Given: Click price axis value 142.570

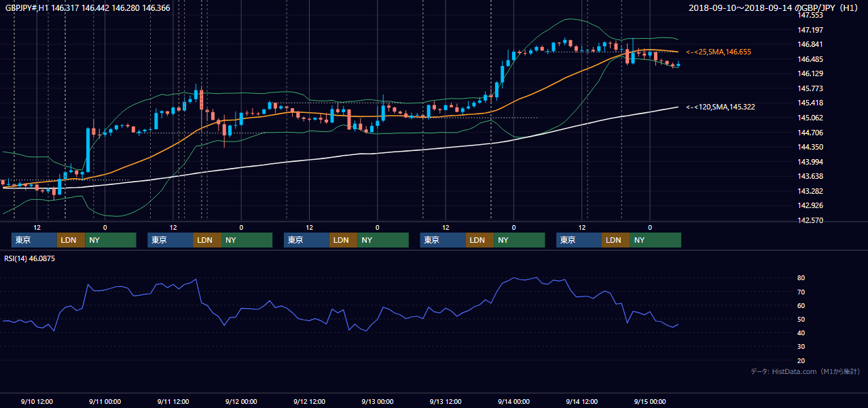Looking at the screenshot, I should coord(810,220).
